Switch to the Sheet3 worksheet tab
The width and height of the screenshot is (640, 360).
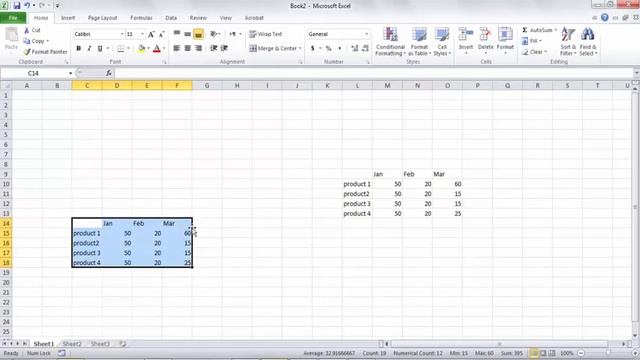pyautogui.click(x=100, y=344)
